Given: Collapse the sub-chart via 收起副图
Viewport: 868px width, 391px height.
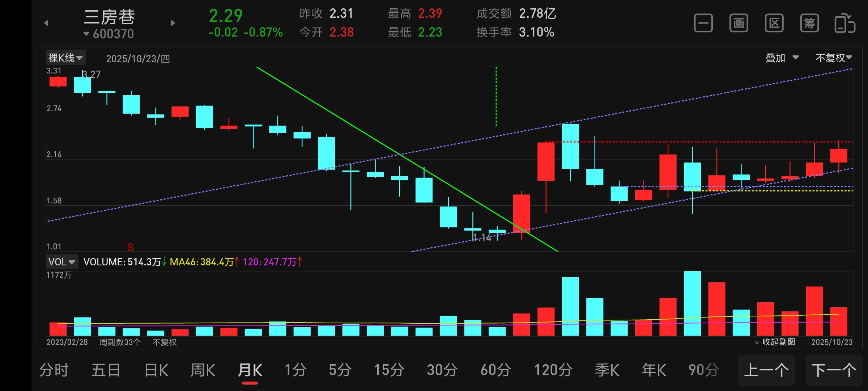Looking at the screenshot, I should tap(775, 342).
